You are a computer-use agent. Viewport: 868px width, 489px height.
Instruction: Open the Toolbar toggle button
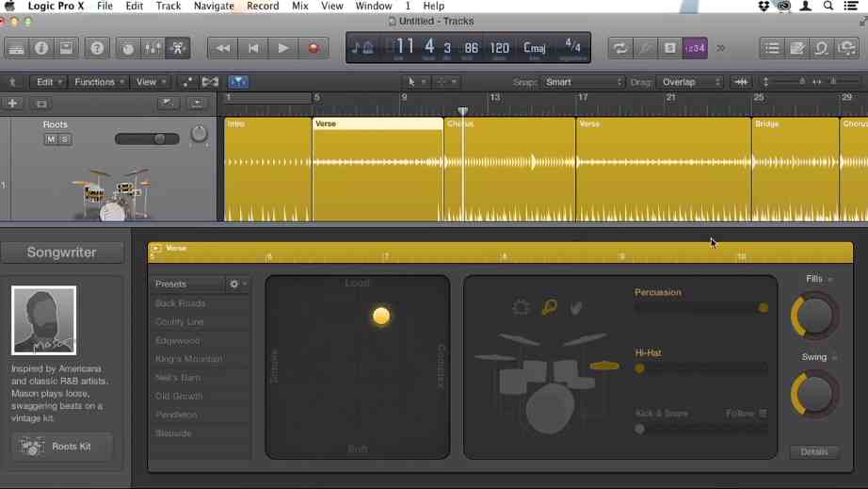[x=67, y=48]
